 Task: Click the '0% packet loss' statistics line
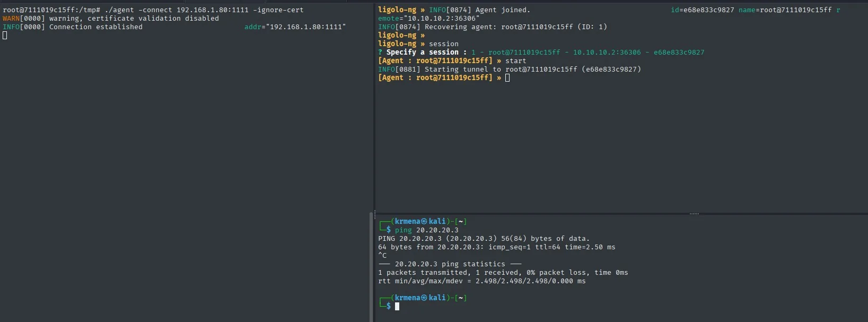click(x=503, y=273)
